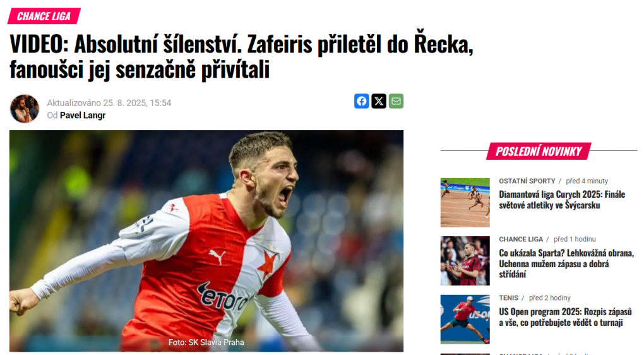The image size is (644, 355).
Task: Click the main article headline
Action: (x=241, y=56)
